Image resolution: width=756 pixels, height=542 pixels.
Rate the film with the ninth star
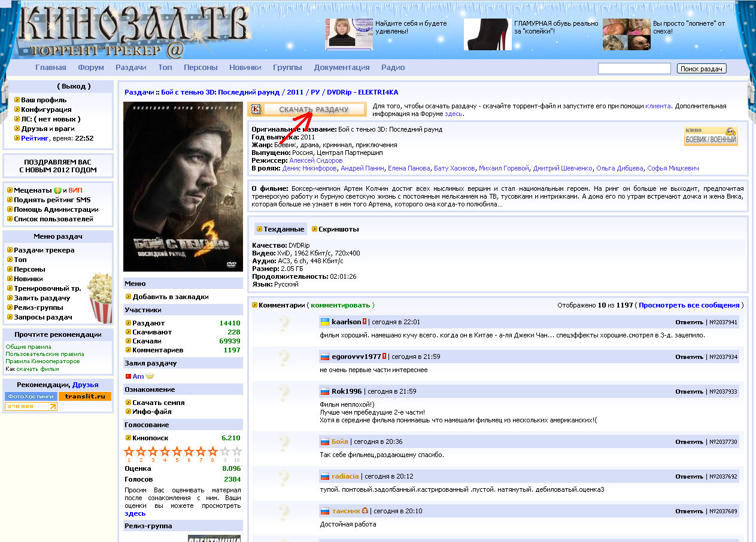click(x=225, y=452)
